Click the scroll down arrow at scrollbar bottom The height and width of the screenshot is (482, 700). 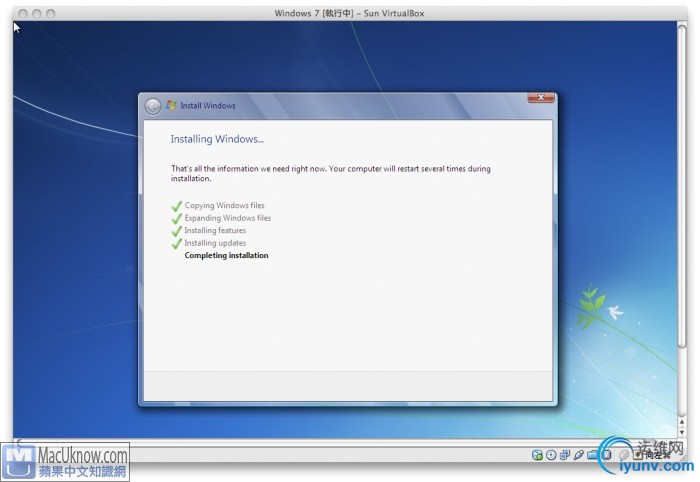point(682,432)
